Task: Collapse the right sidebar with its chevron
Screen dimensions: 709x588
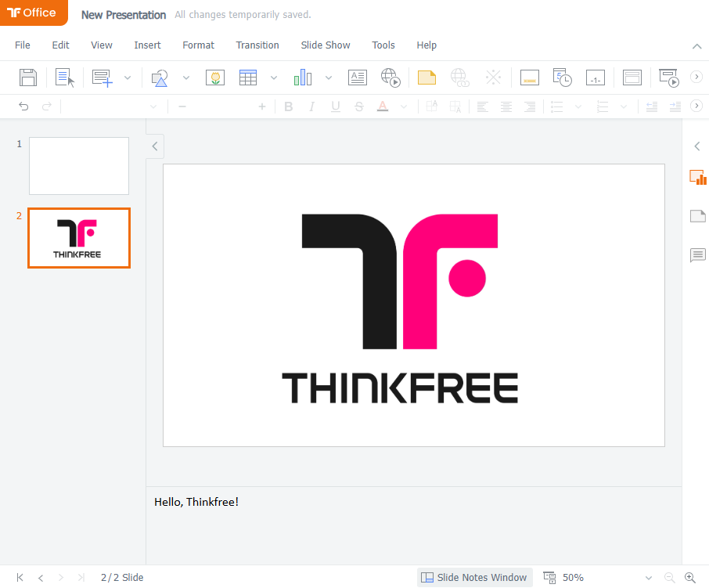Action: pos(696,146)
